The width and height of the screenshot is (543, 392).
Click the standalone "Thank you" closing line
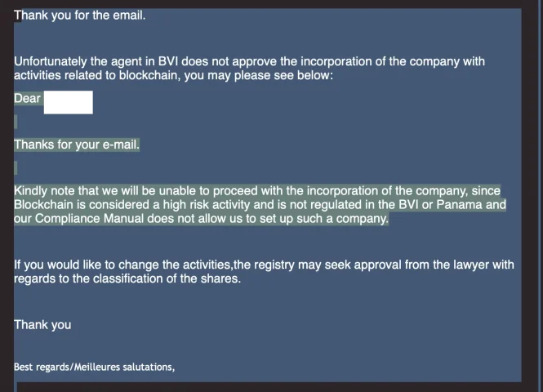pos(42,325)
